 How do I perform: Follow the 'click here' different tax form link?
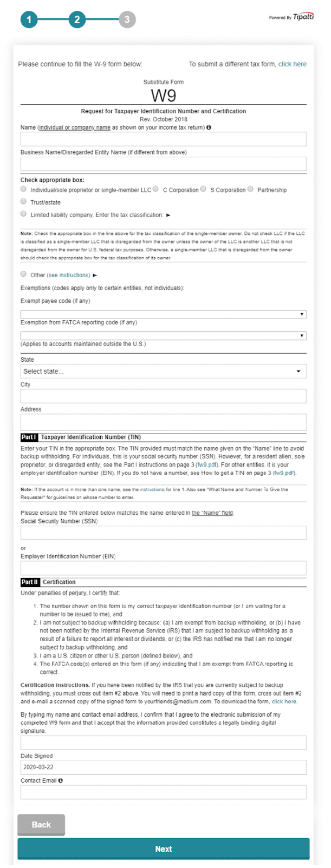[292, 64]
